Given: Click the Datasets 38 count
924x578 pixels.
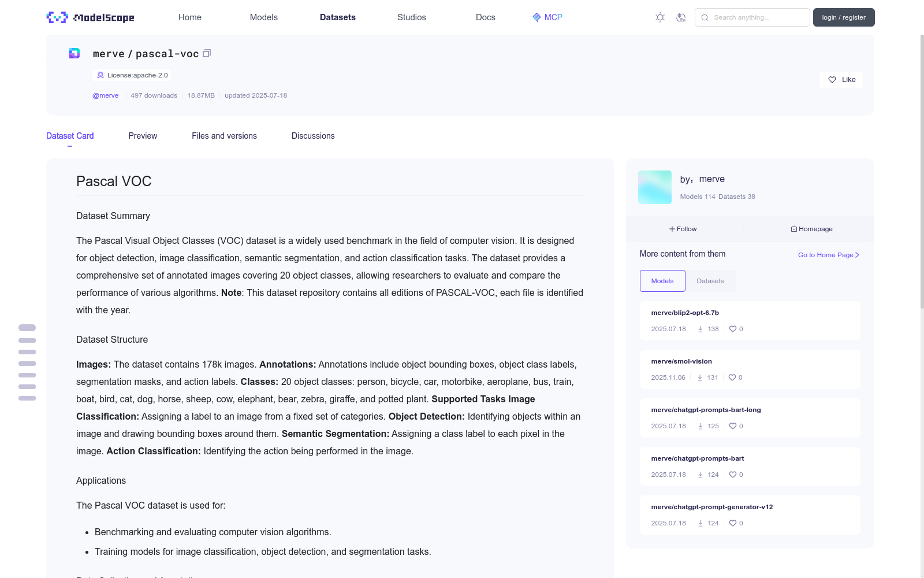Looking at the screenshot, I should click(x=737, y=197).
